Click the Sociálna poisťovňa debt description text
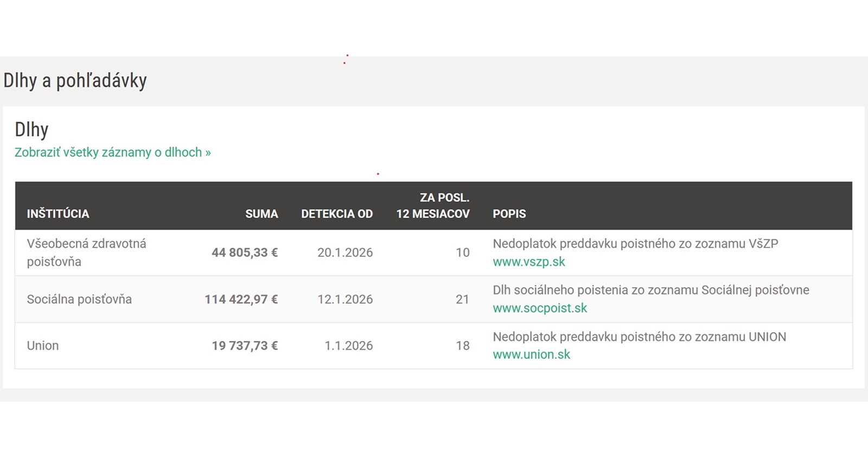 tap(650, 290)
